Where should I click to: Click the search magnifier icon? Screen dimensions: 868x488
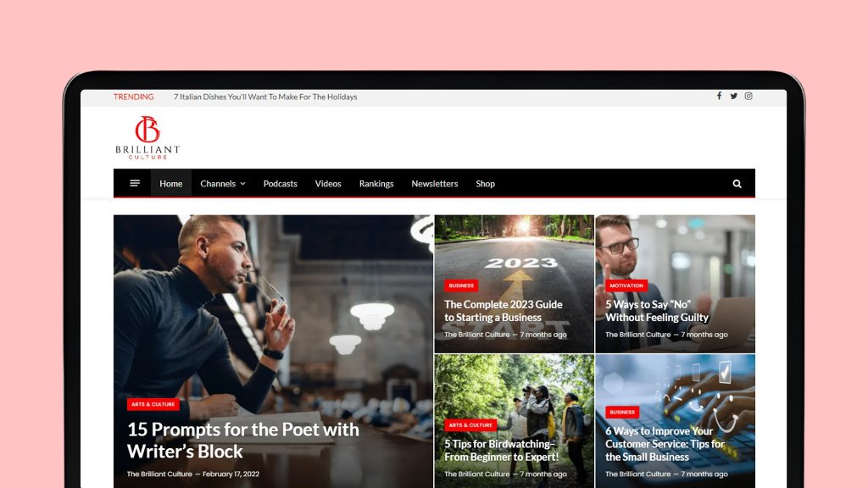(737, 184)
